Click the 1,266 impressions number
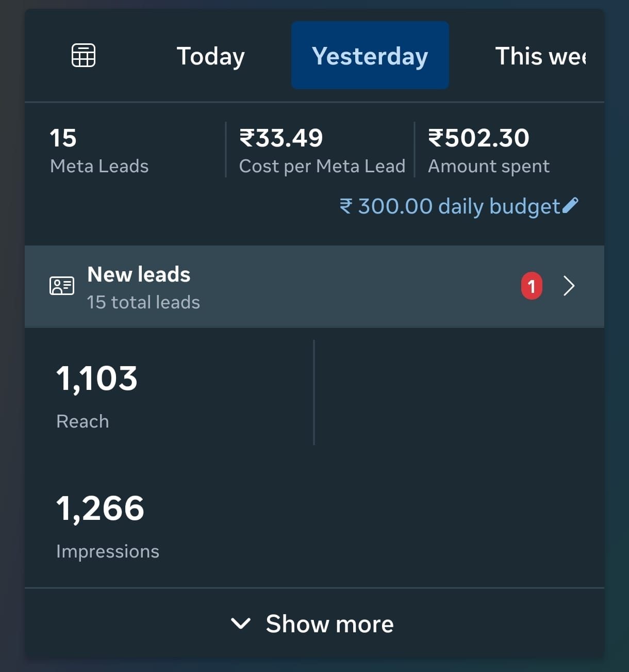This screenshot has width=629, height=672. pos(100,508)
